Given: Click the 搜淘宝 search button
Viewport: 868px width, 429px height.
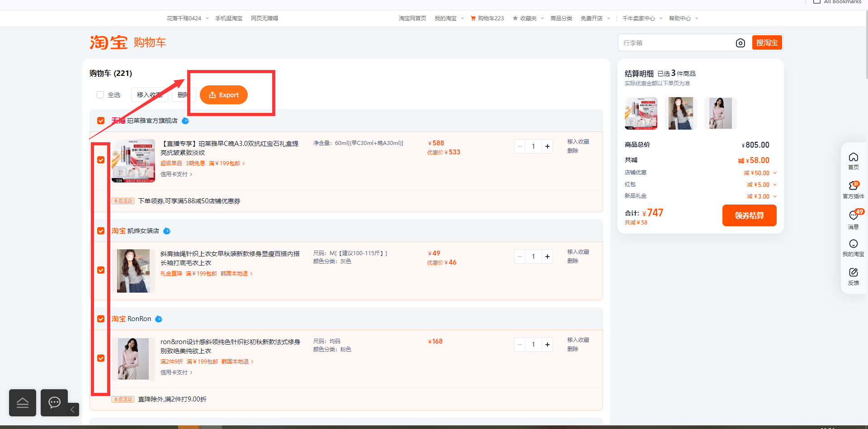Looking at the screenshot, I should point(767,43).
